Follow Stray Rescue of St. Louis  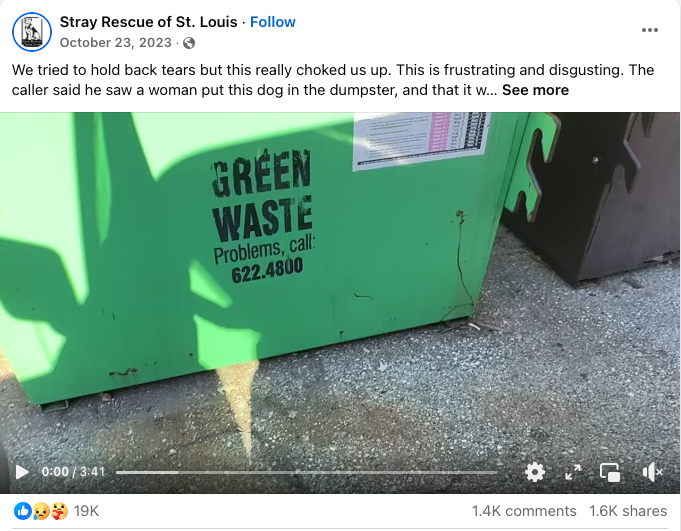point(273,22)
